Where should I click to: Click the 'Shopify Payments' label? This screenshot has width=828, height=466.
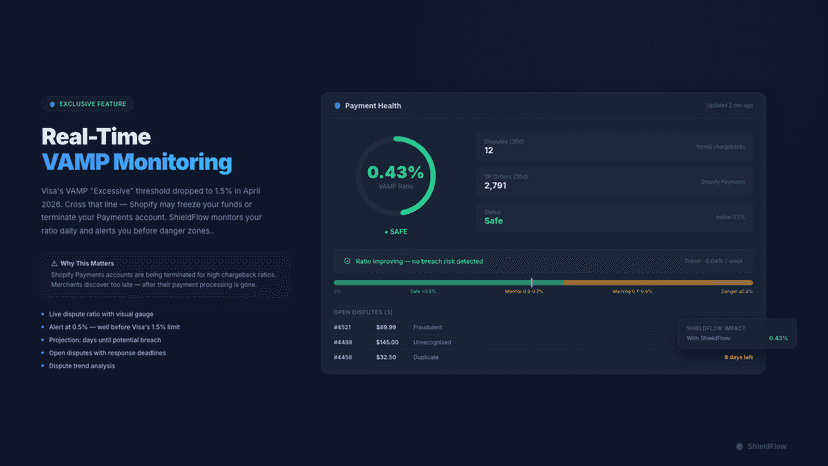722,182
